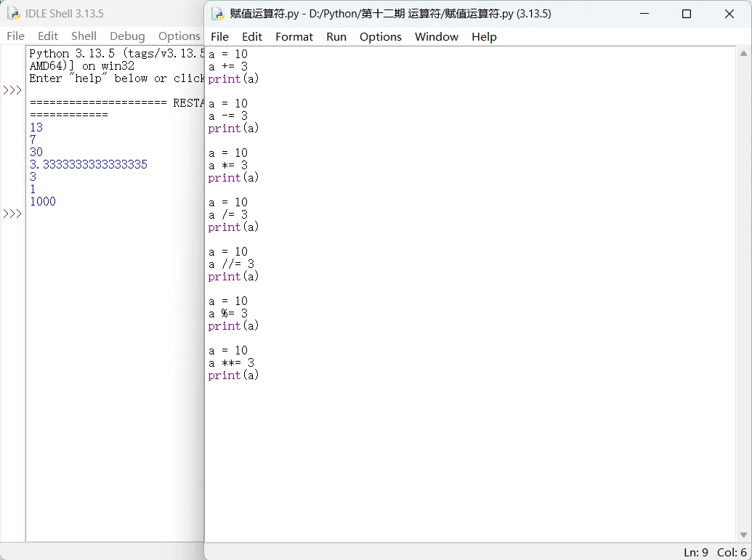752x560 pixels.
Task: Click print(a) after 'a /= 3'
Action: coord(233,227)
